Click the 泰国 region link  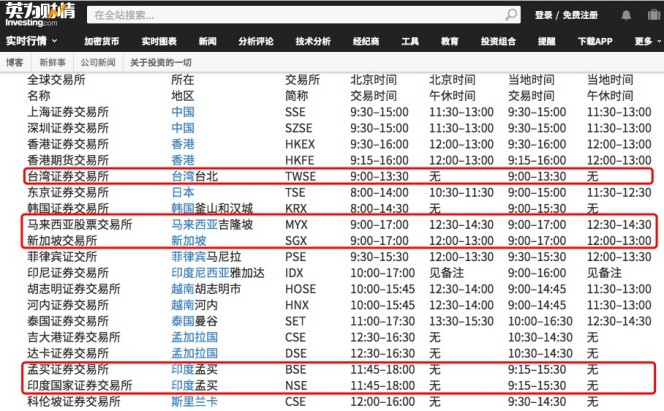[183, 321]
